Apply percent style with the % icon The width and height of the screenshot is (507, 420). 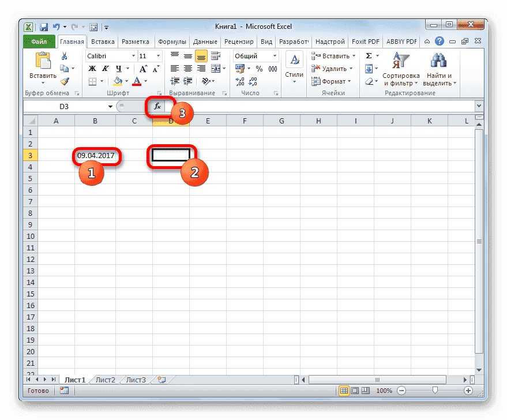(260, 68)
